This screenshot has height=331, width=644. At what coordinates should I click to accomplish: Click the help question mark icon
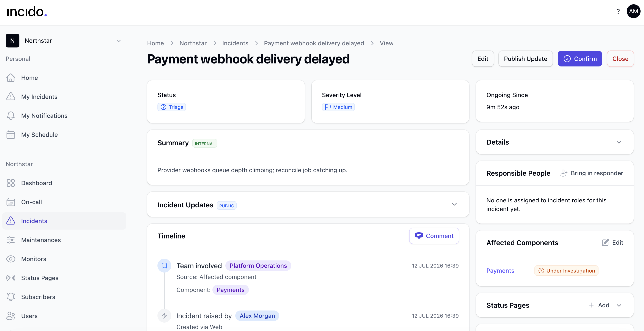click(618, 11)
